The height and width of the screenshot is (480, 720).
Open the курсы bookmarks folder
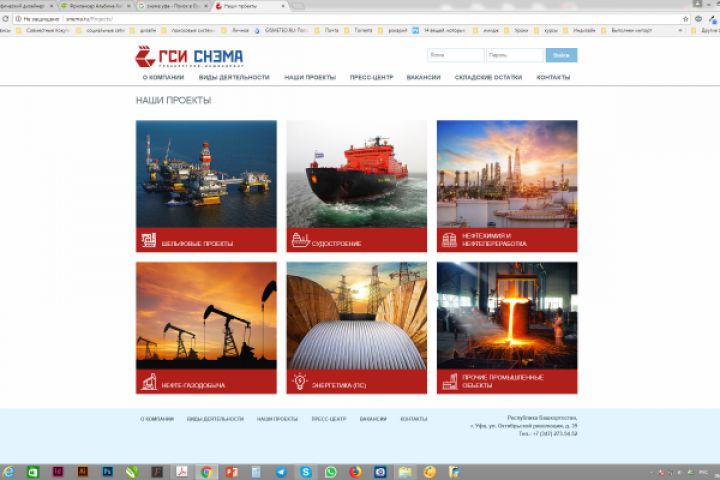click(546, 30)
